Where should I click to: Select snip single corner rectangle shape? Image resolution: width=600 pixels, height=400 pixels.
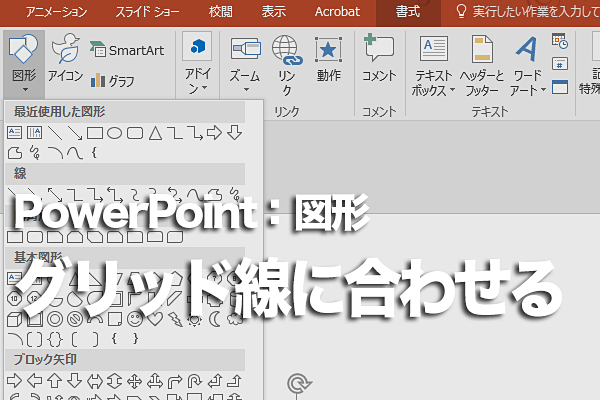[55, 237]
